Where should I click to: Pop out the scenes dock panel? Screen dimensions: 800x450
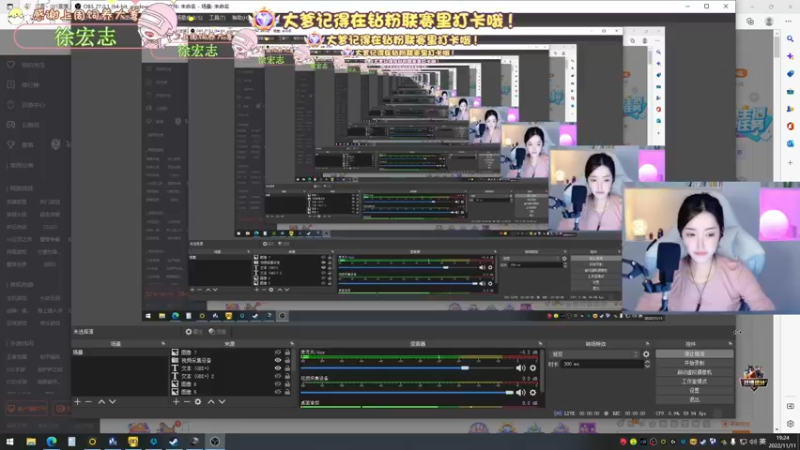pos(163,344)
